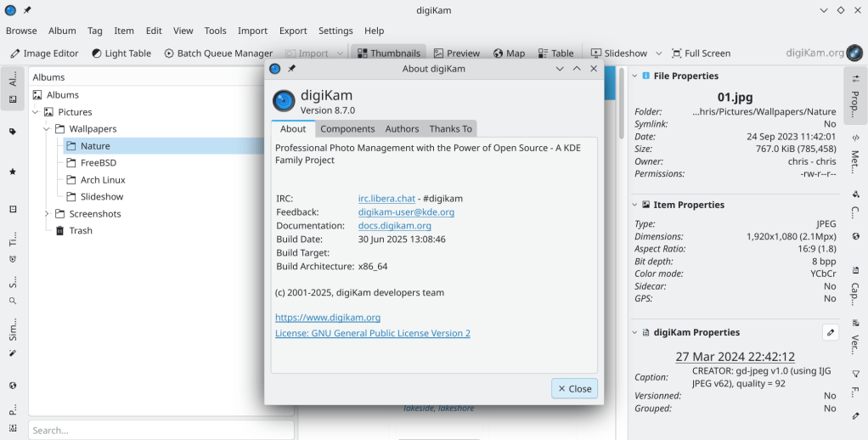Open the Tools menu

[215, 31]
